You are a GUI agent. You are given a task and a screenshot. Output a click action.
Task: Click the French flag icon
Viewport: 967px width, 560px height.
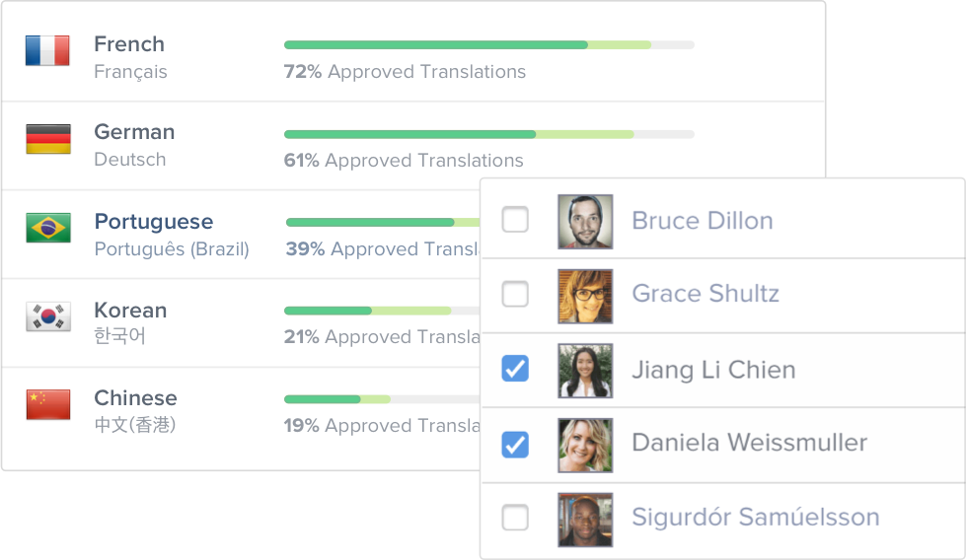coord(47,50)
